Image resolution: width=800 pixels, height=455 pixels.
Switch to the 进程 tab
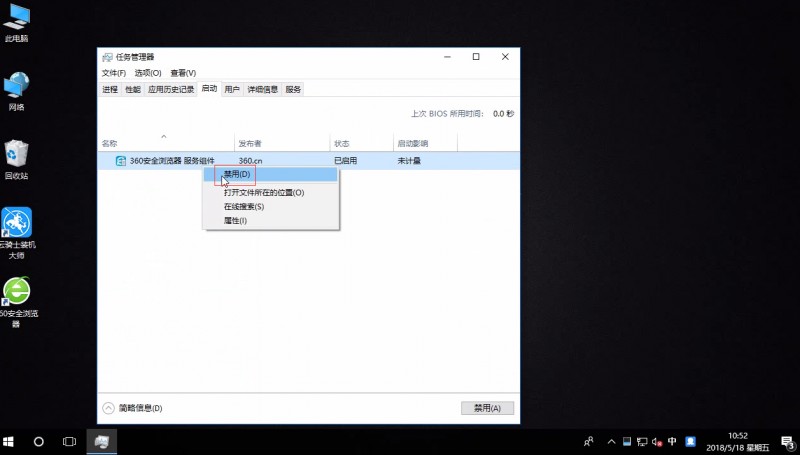tap(110, 89)
